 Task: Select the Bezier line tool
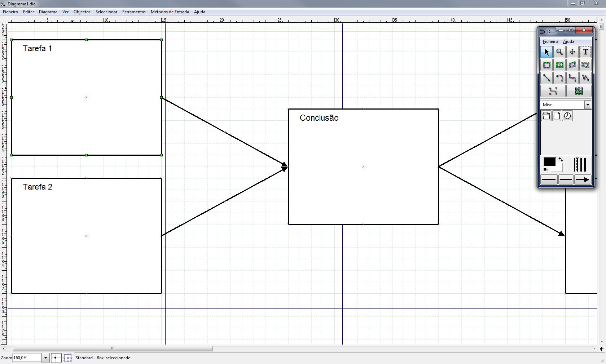pos(553,91)
